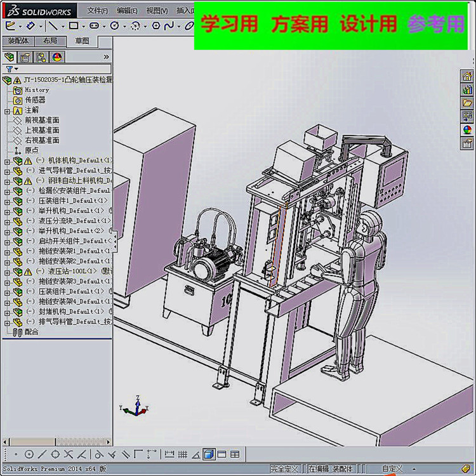Open Custom Properties icon in task pane
The image size is (476, 476).
point(467,143)
